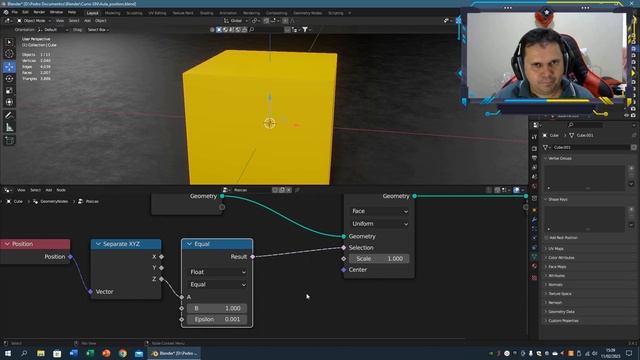640x360 pixels.
Task: Select the Add Cube tool in viewport toolbar
Action: 9,141
